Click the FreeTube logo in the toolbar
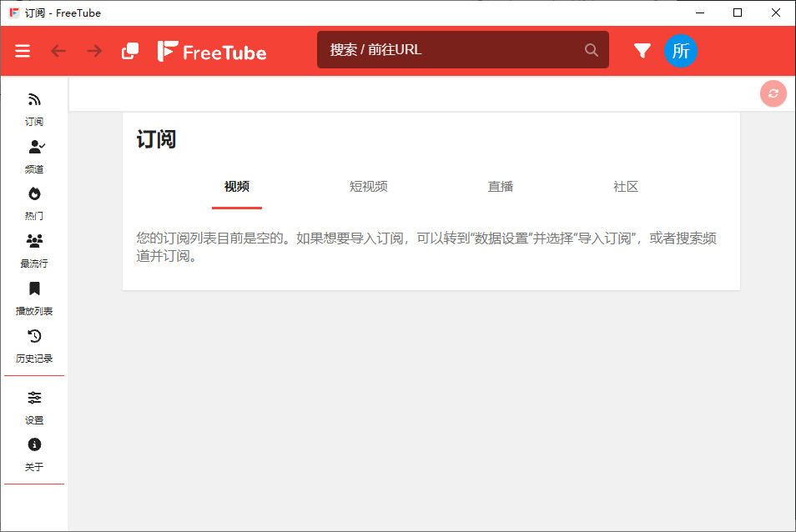The width and height of the screenshot is (796, 532). (x=212, y=51)
